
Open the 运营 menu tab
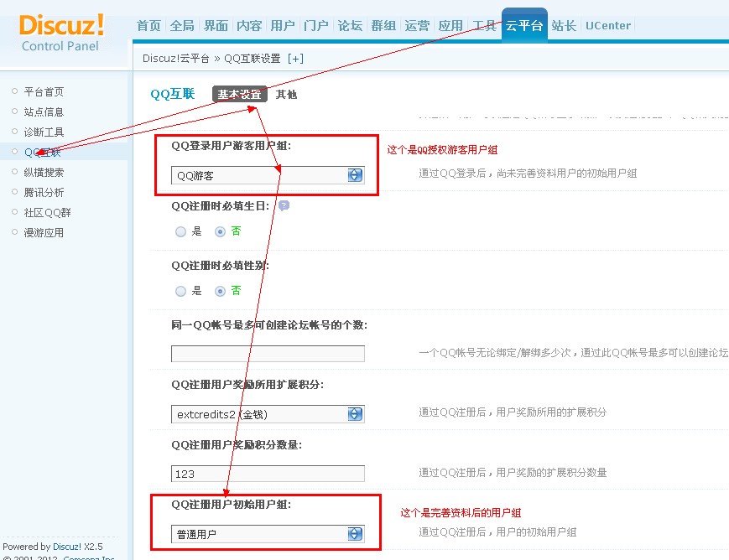417,25
